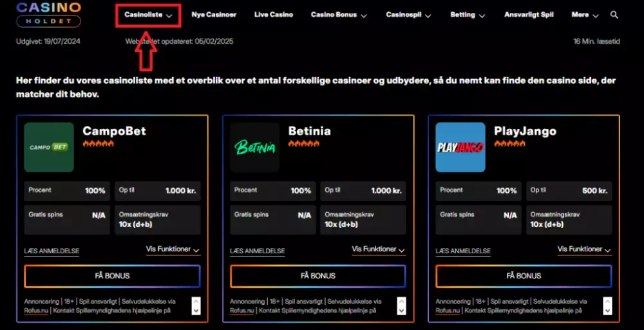Open Betinia's LÆS ANMELDELSE link
This screenshot has width=644, height=330.
pos(257,251)
